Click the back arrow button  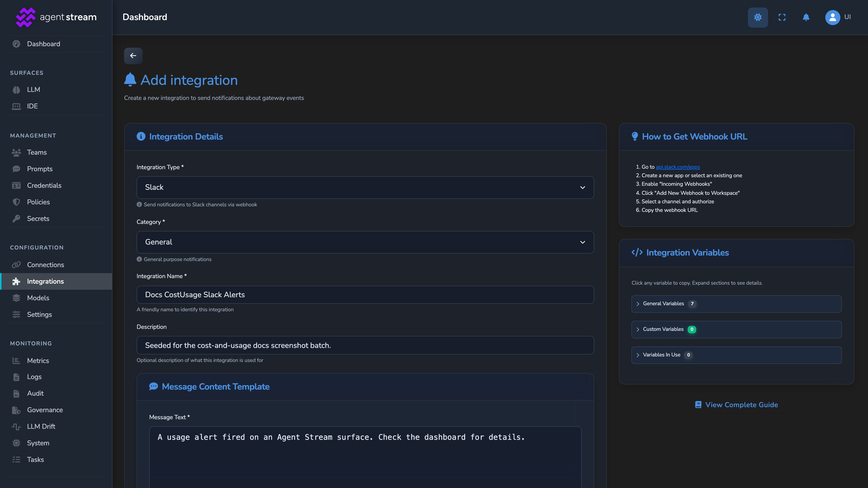click(133, 55)
